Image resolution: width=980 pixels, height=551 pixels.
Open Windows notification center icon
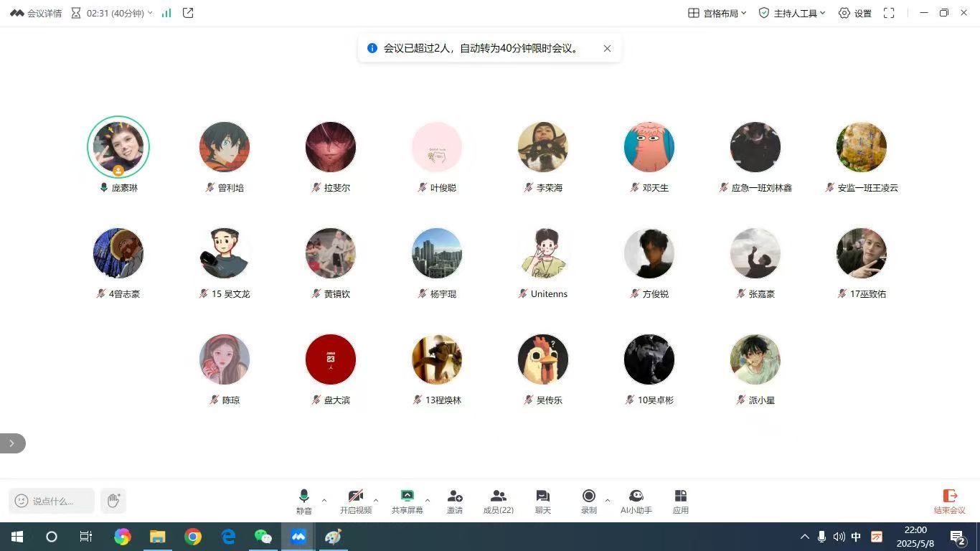click(958, 537)
